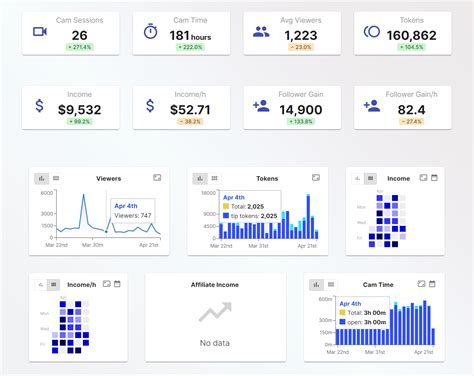Switch Cam Time chart to grid view

pos(331,285)
